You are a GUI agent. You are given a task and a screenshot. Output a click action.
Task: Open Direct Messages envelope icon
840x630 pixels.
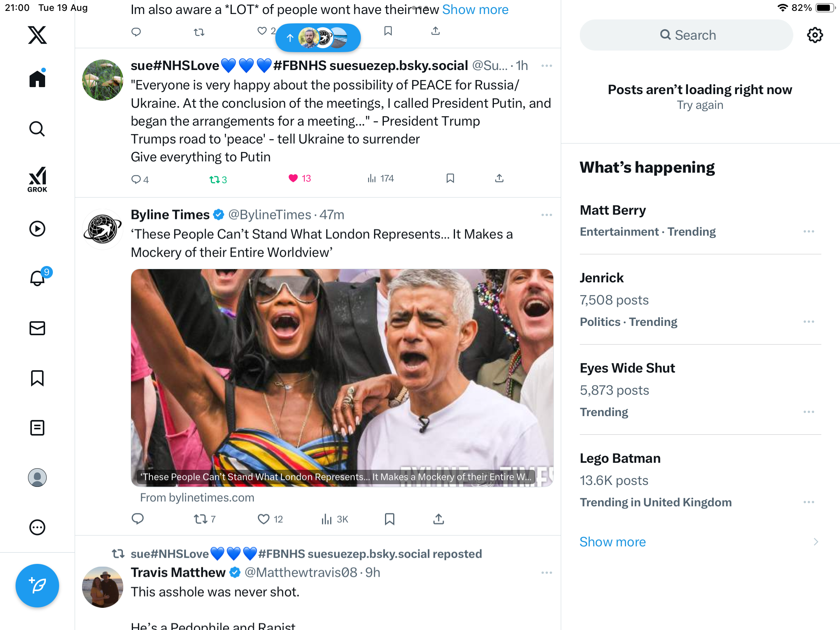tap(37, 328)
